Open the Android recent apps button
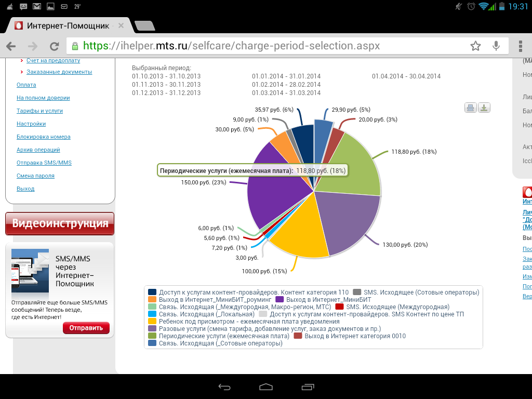Viewport: 532px width, 399px height. pos(308,387)
